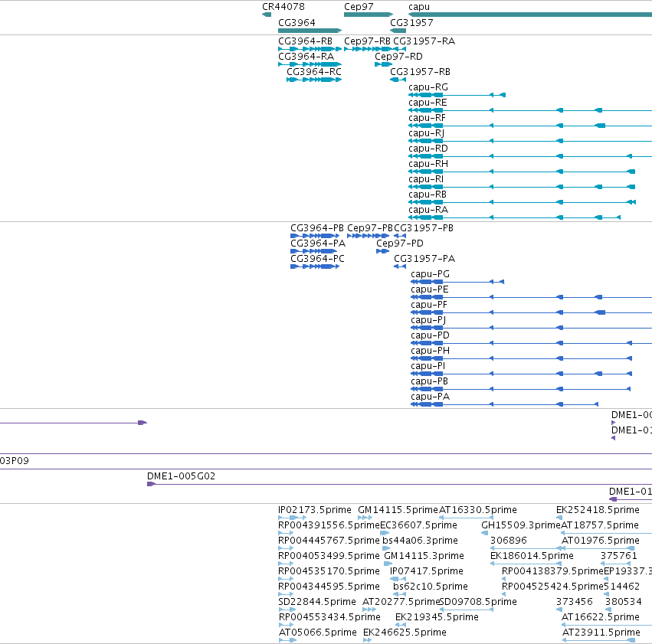
Task: Select transcript capu-RE
Action: click(x=530, y=110)
